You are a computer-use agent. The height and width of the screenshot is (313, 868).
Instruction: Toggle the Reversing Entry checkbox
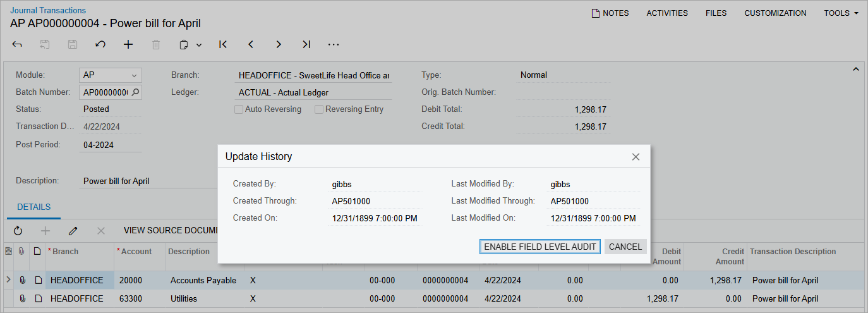tap(319, 109)
